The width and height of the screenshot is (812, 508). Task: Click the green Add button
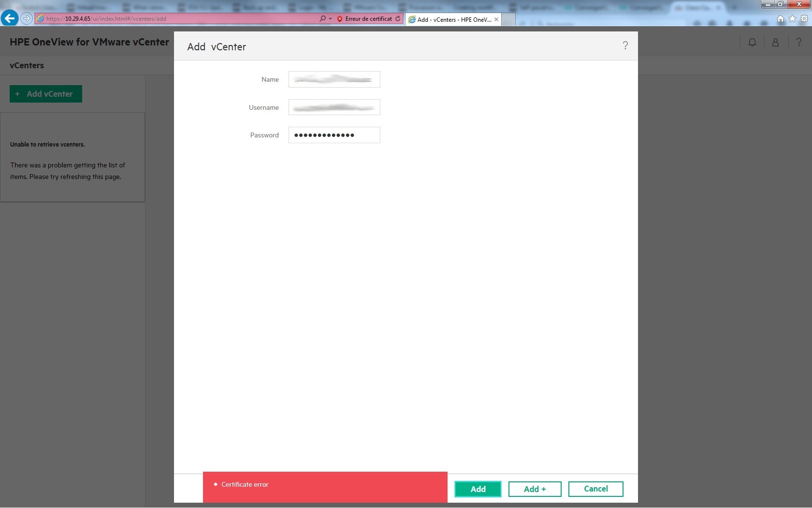478,489
